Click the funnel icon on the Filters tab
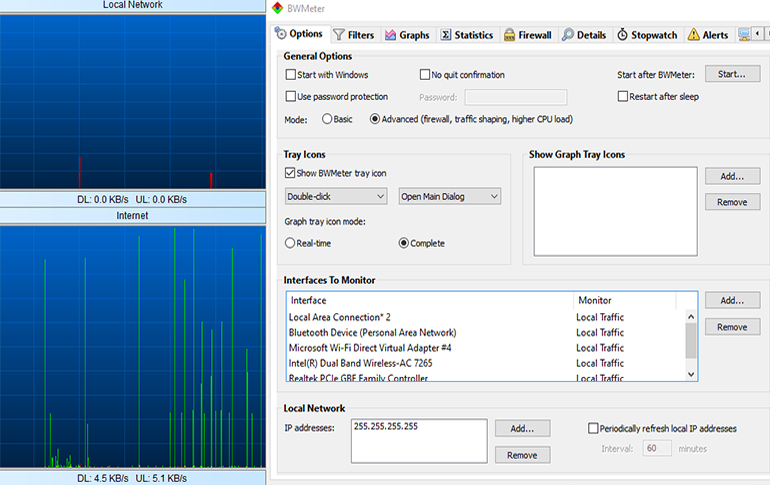Image resolution: width=770 pixels, height=485 pixels. click(x=339, y=35)
